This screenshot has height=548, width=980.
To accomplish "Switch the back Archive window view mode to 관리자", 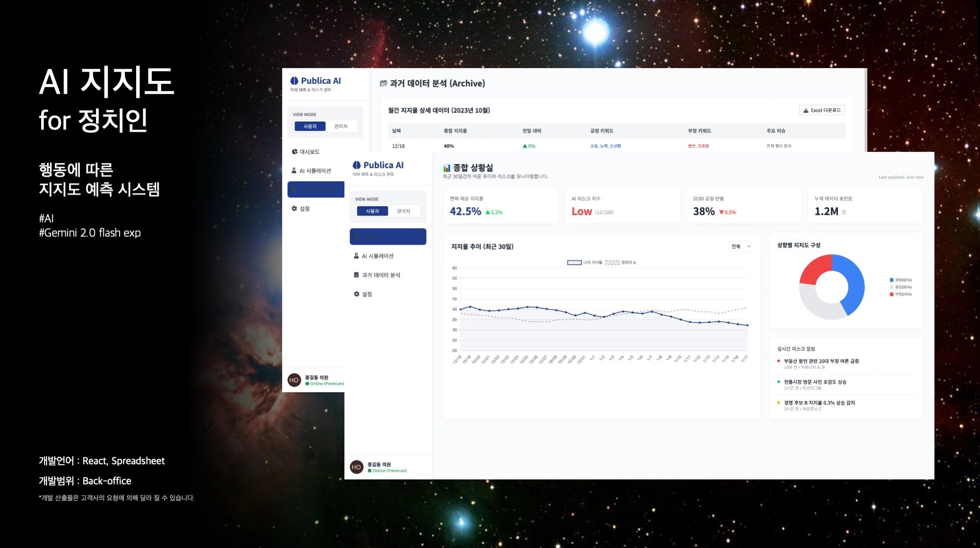I will pos(340,126).
